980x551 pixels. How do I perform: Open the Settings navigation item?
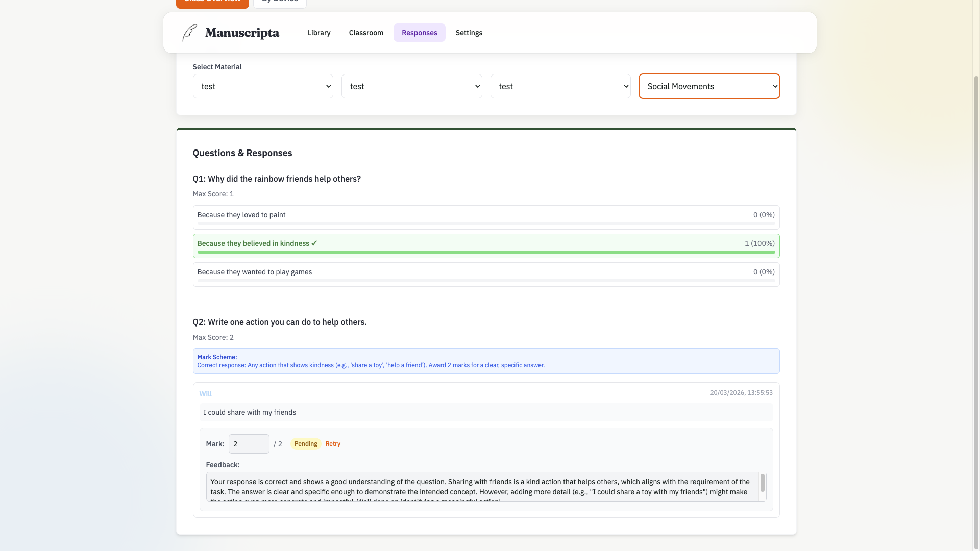pos(469,32)
